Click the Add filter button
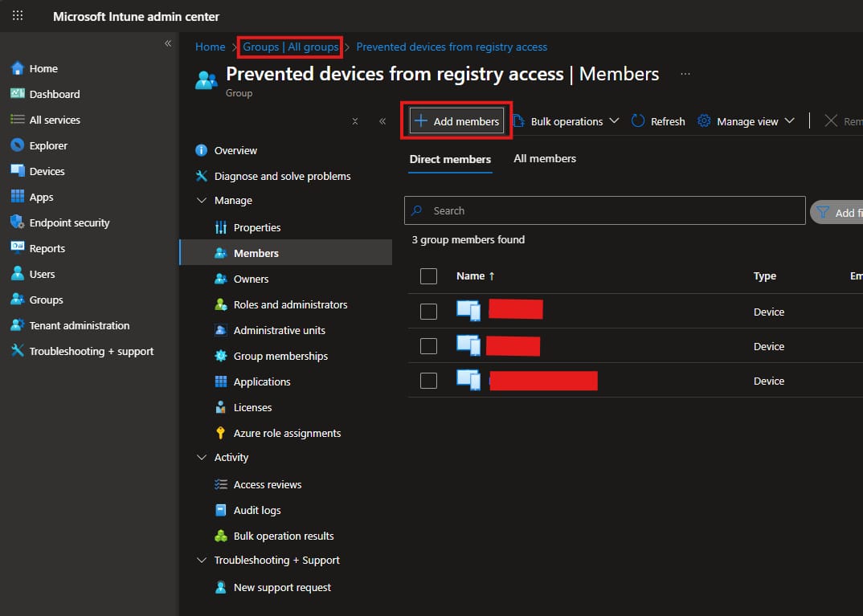 [x=837, y=212]
